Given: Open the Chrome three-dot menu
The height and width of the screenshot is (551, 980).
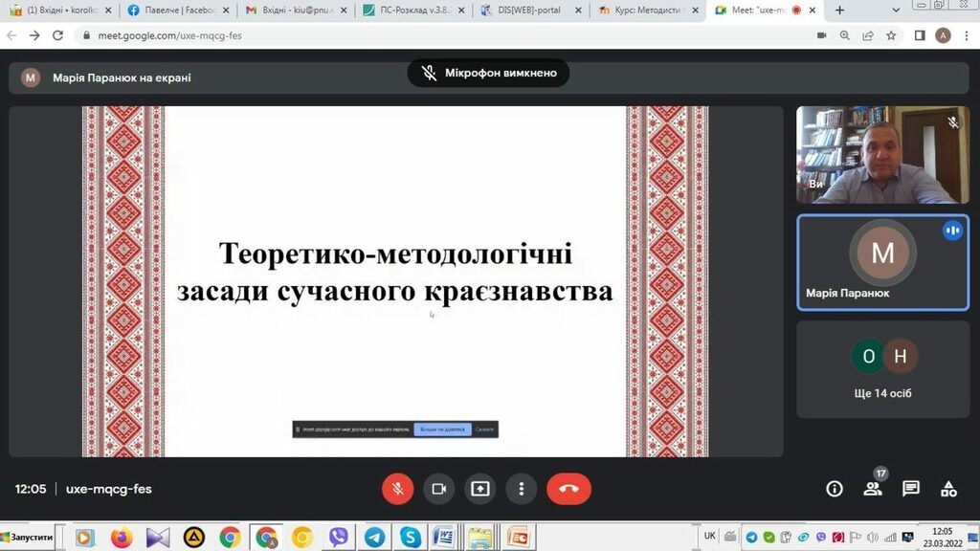Looking at the screenshot, I should tap(966, 35).
